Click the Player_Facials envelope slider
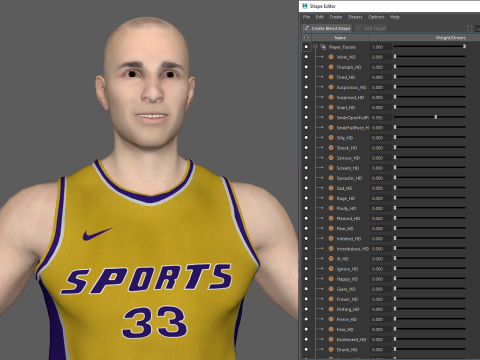Image resolution: width=480 pixels, height=360 pixels. coord(429,46)
